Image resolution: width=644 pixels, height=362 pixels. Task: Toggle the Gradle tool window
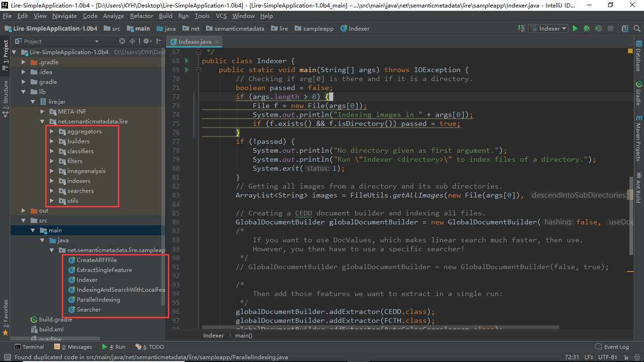tap(638, 93)
